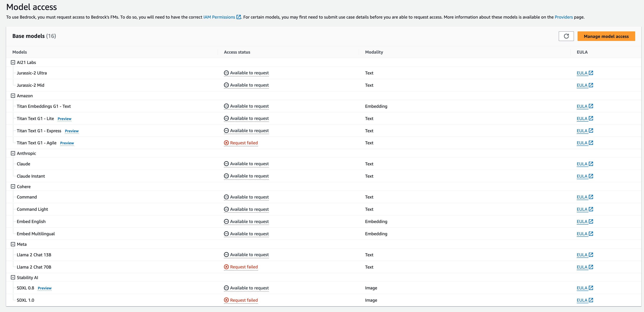Open EULA link for Command Light
This screenshot has height=312, width=644.
[x=585, y=209]
